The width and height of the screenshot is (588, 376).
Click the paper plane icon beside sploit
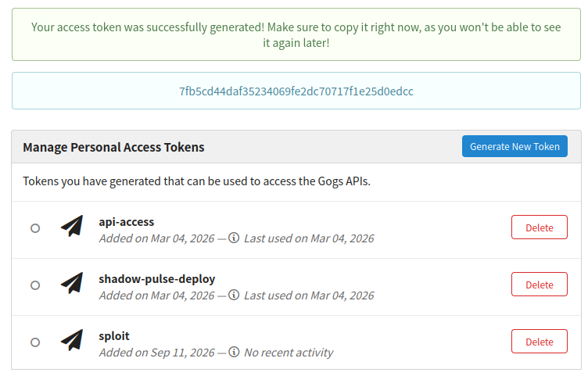[72, 340]
